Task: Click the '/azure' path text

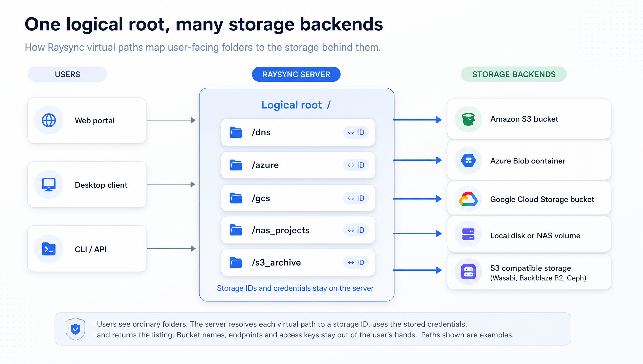Action: [265, 165]
